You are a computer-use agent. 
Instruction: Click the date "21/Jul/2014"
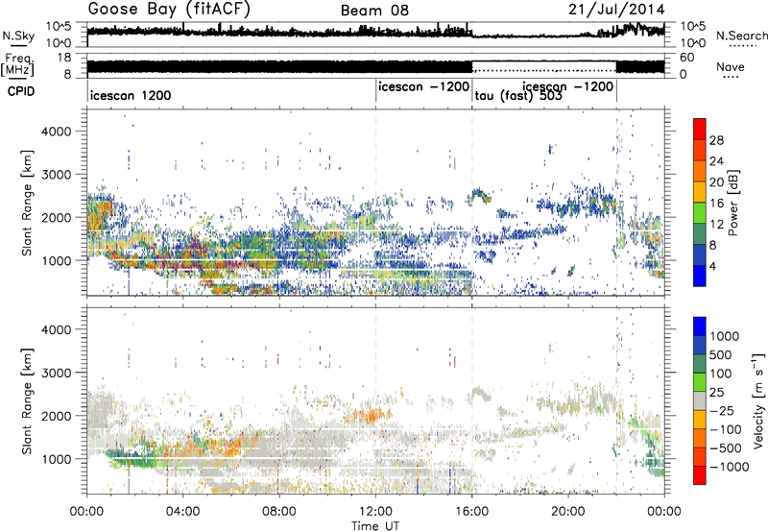click(616, 10)
